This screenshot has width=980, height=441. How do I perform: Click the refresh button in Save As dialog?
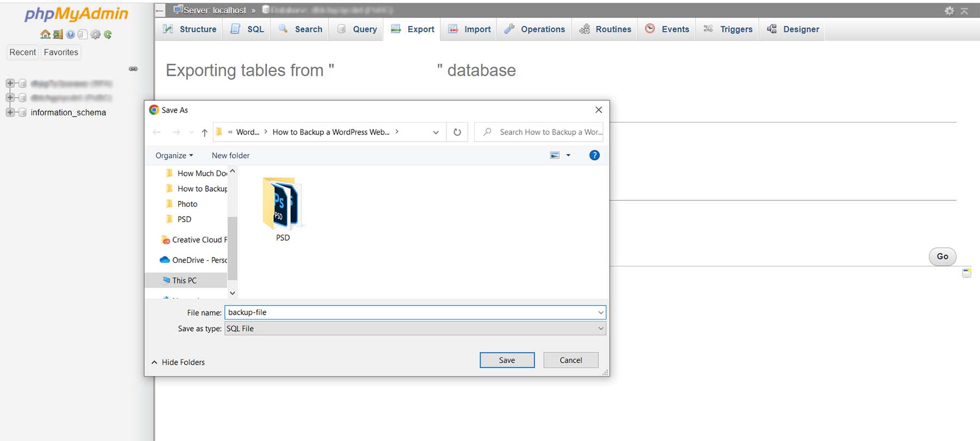coord(457,132)
